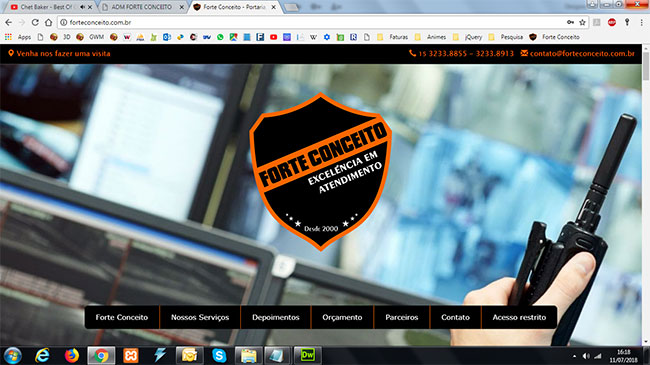The height and width of the screenshot is (365, 650).
Task: Open the Forte Conceito menu item
Action: click(x=122, y=317)
